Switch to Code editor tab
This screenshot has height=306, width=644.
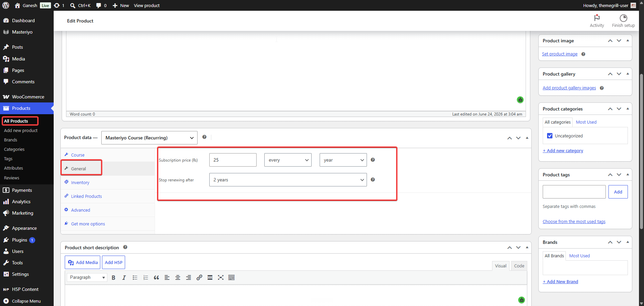pyautogui.click(x=519, y=266)
